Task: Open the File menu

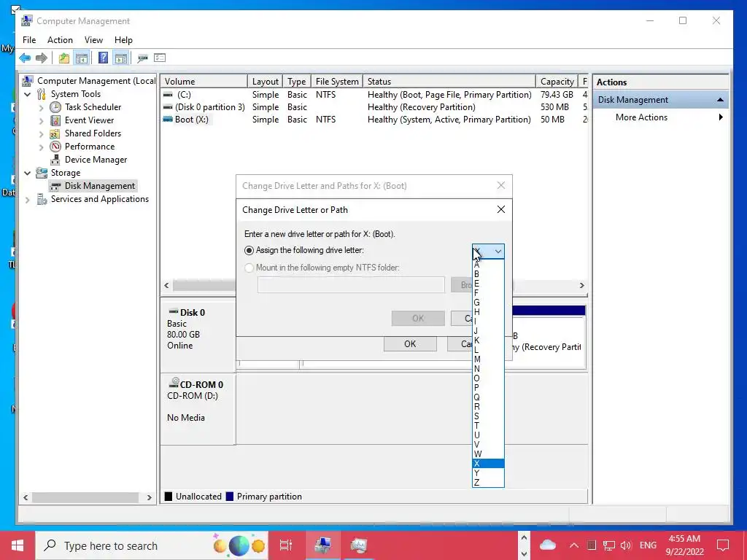Action: click(x=29, y=40)
